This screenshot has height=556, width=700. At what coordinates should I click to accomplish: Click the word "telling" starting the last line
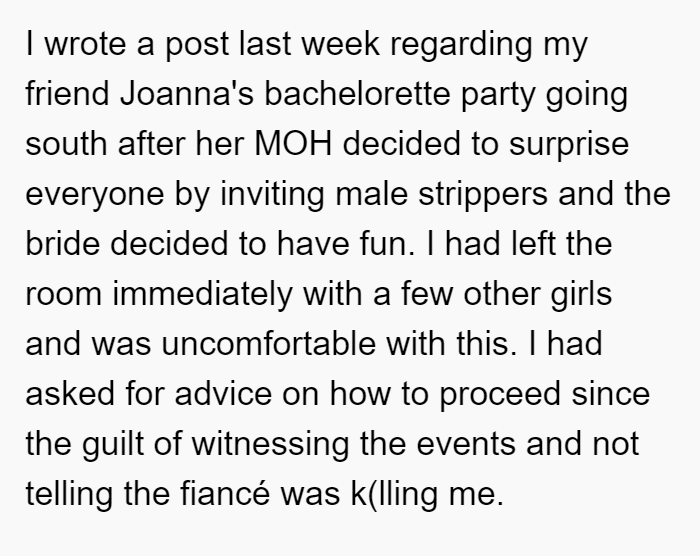(x=69, y=495)
